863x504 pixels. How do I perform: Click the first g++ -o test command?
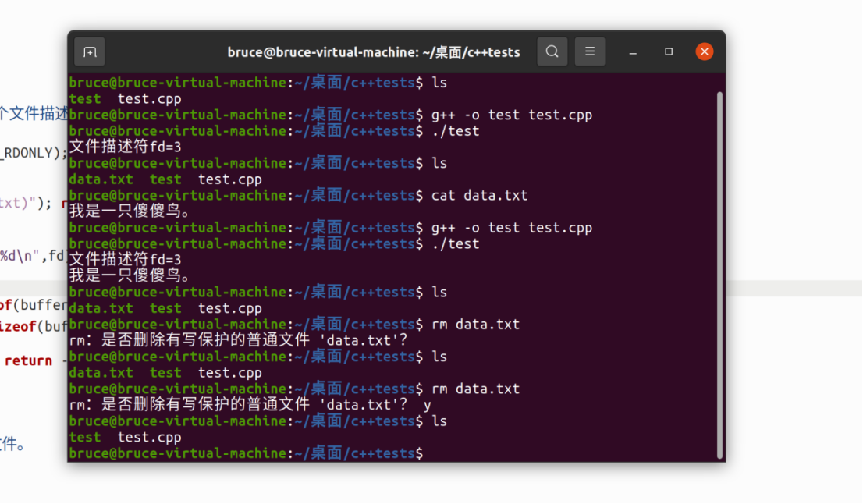pyautogui.click(x=511, y=115)
